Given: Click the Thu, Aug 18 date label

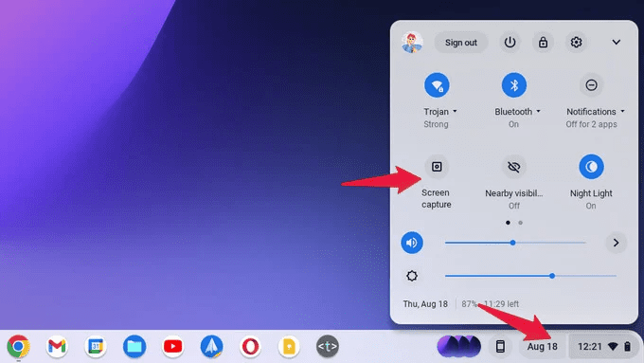Looking at the screenshot, I should point(425,304).
